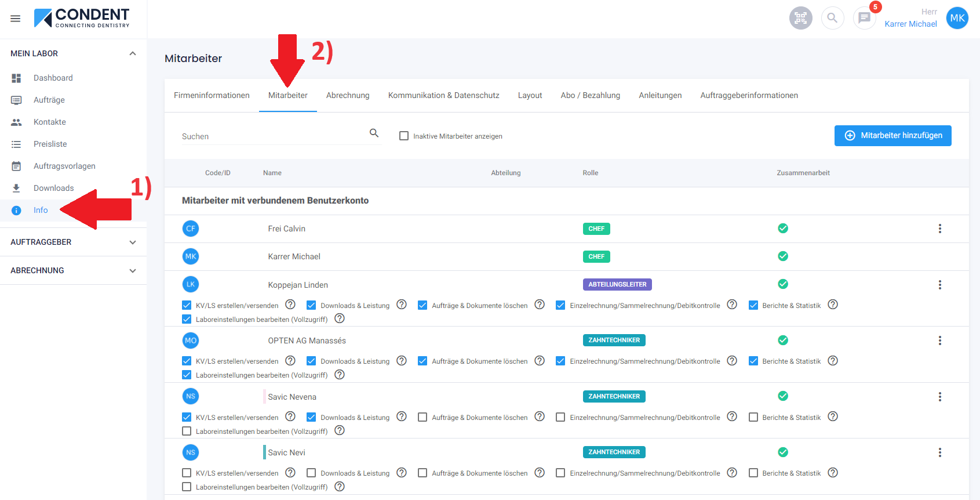Screen dimensions: 980x500
Task: Expand the ABRECHNUNG sidebar section chevron
Action: (x=133, y=271)
